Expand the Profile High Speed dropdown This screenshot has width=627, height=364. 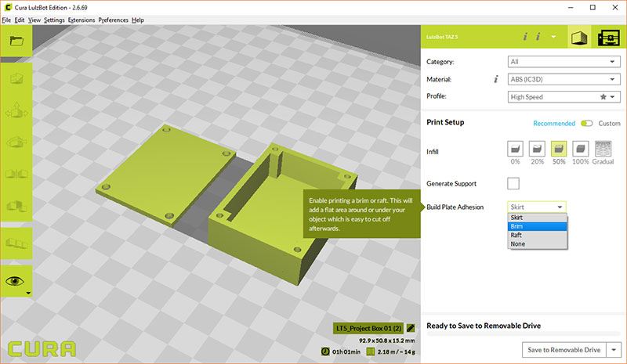tap(564, 97)
